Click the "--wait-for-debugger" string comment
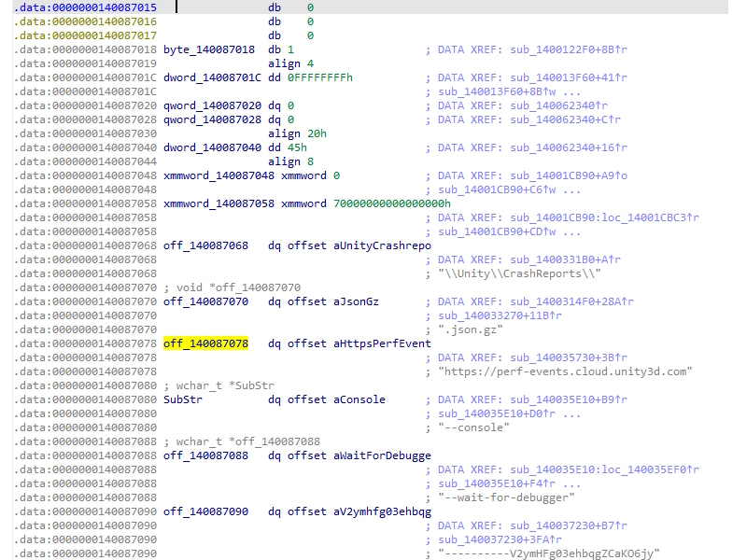Image resolution: width=747 pixels, height=560 pixels. pos(506,497)
